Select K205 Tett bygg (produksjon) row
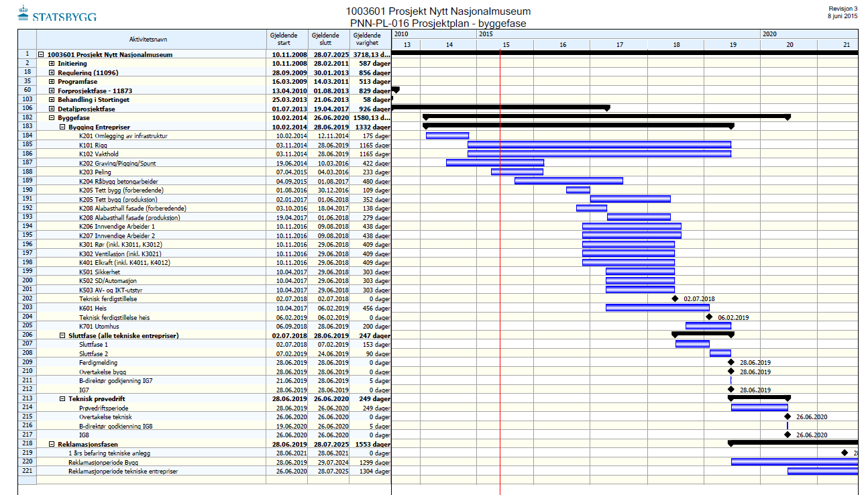The image size is (868, 495). (204, 199)
